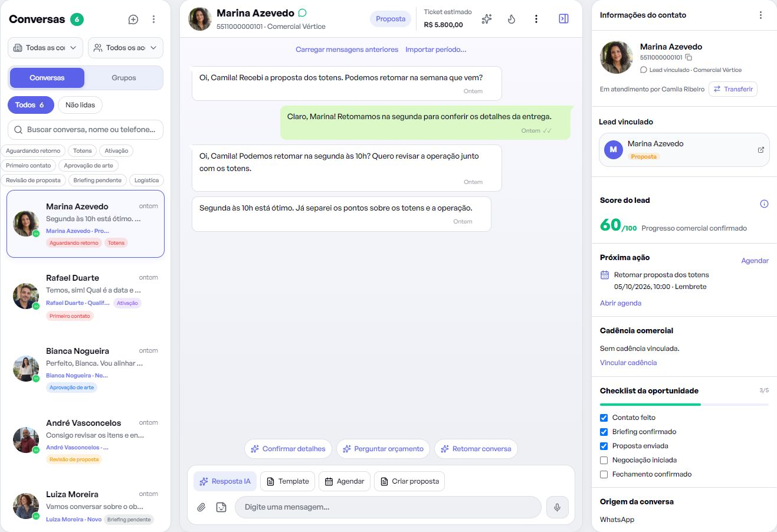The height and width of the screenshot is (532, 777).
Task: Attach a file with paperclip icon
Action: (x=201, y=507)
